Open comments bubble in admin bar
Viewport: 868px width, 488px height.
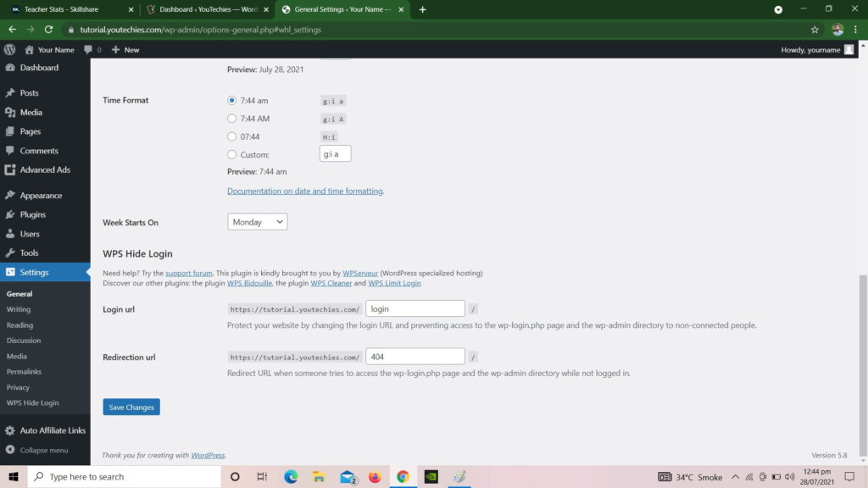pos(92,49)
